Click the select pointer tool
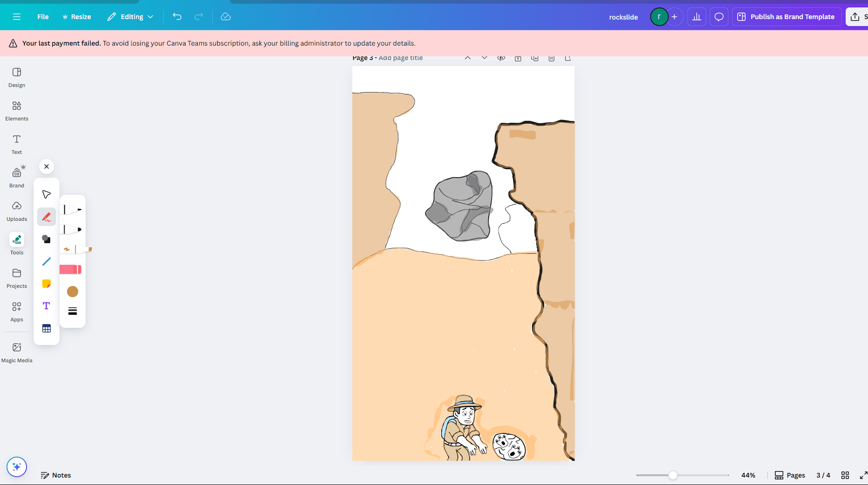The image size is (868, 485). [47, 194]
